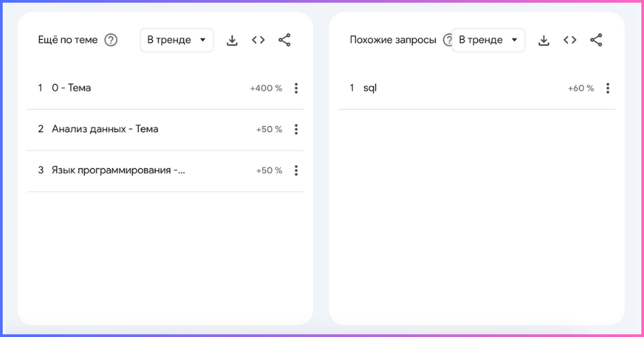This screenshot has height=337, width=644.
Task: Select +50 % value for Анализ данных
Action: pyautogui.click(x=269, y=129)
